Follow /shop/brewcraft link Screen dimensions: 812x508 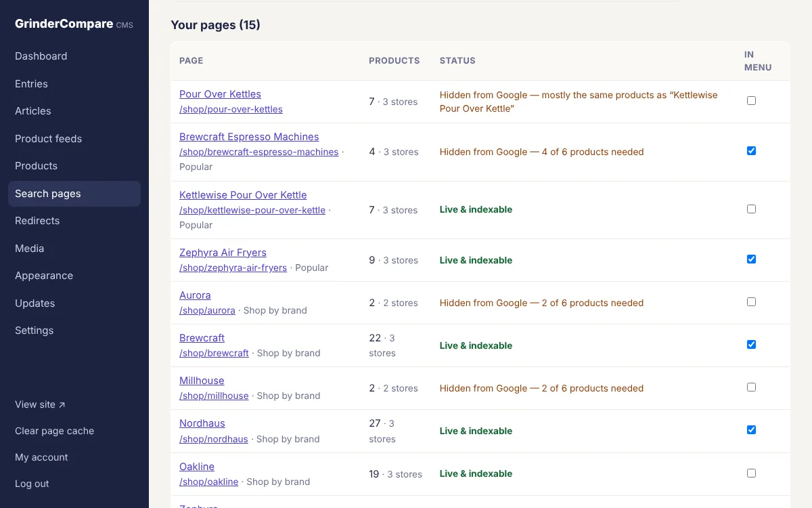pyautogui.click(x=214, y=353)
